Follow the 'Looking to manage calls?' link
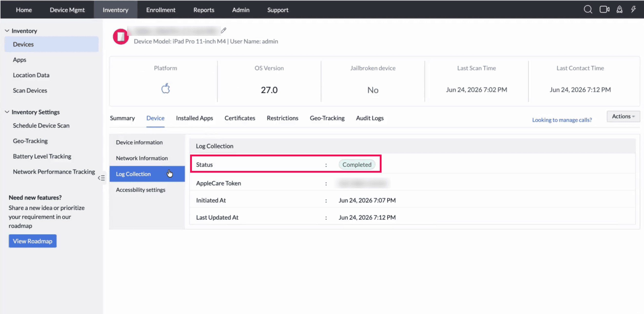The height and width of the screenshot is (314, 644). coord(562,120)
